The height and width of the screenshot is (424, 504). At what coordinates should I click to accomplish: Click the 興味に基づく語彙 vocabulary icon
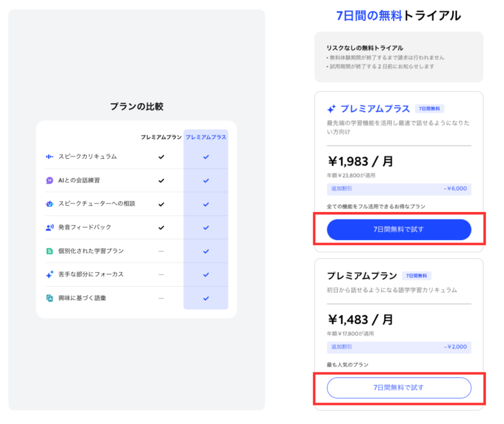tap(49, 298)
